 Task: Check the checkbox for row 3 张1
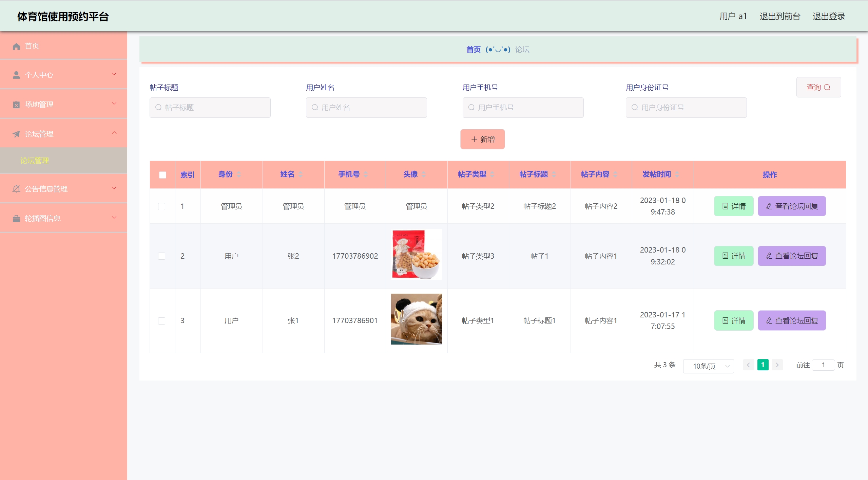pyautogui.click(x=162, y=321)
